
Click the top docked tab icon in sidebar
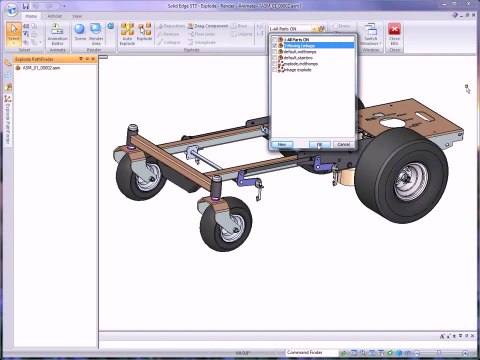point(8,63)
